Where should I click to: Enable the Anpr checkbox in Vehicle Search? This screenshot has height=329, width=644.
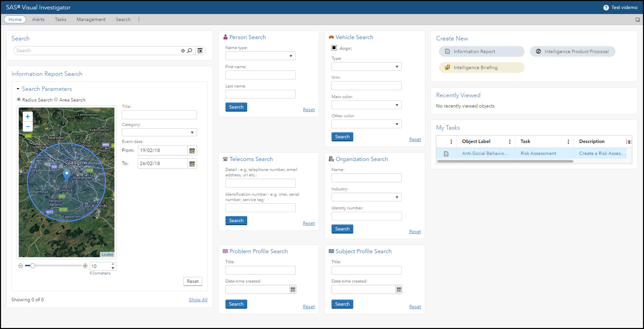(334, 48)
